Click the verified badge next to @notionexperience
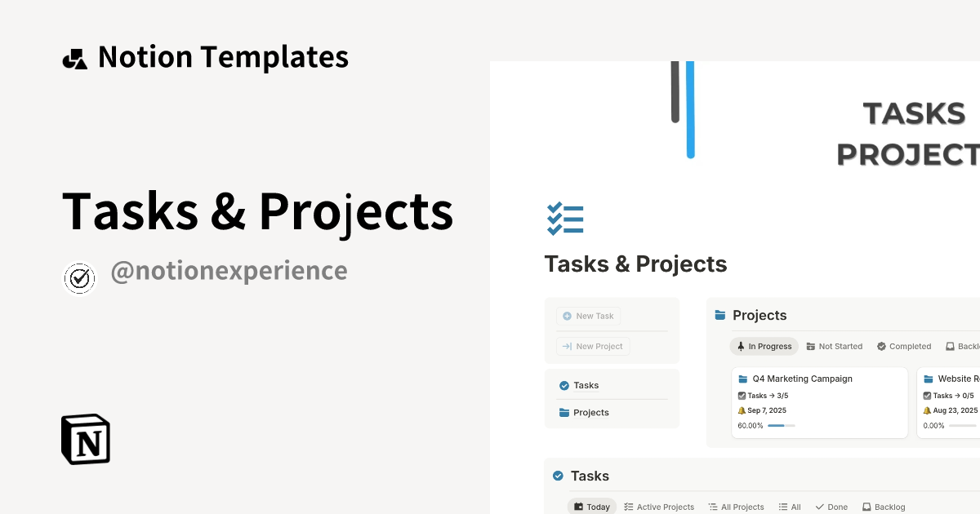The width and height of the screenshot is (980, 514). (x=79, y=278)
